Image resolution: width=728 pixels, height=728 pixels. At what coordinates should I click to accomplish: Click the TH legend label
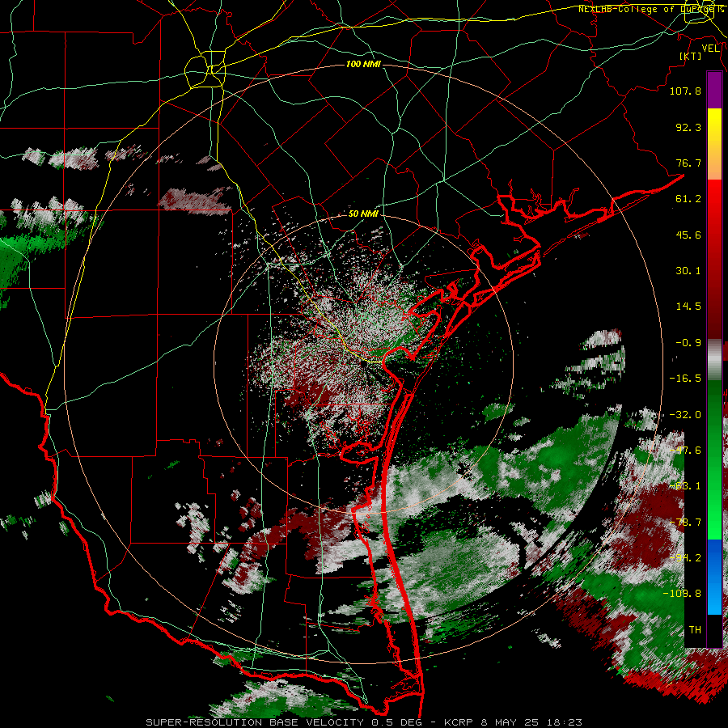[x=695, y=630]
